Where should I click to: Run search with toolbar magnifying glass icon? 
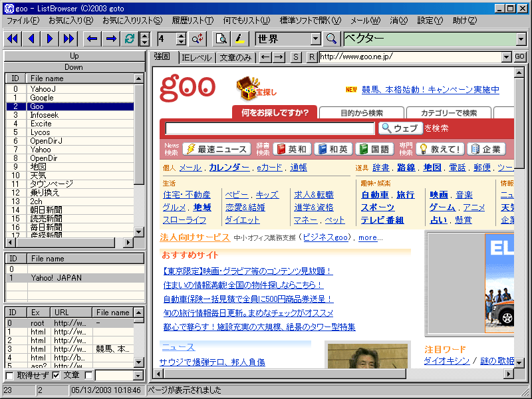(x=331, y=39)
